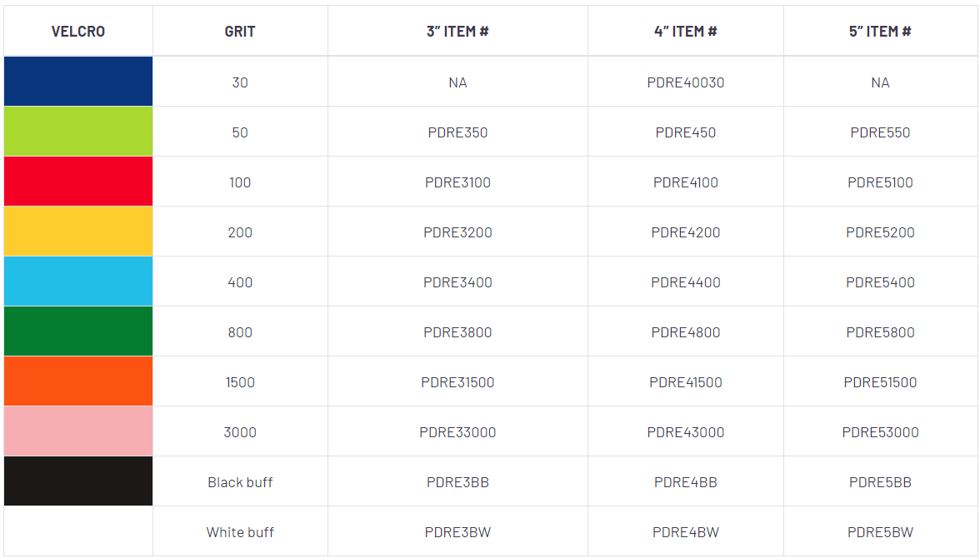Select the PDRE4400 item number

tap(686, 282)
